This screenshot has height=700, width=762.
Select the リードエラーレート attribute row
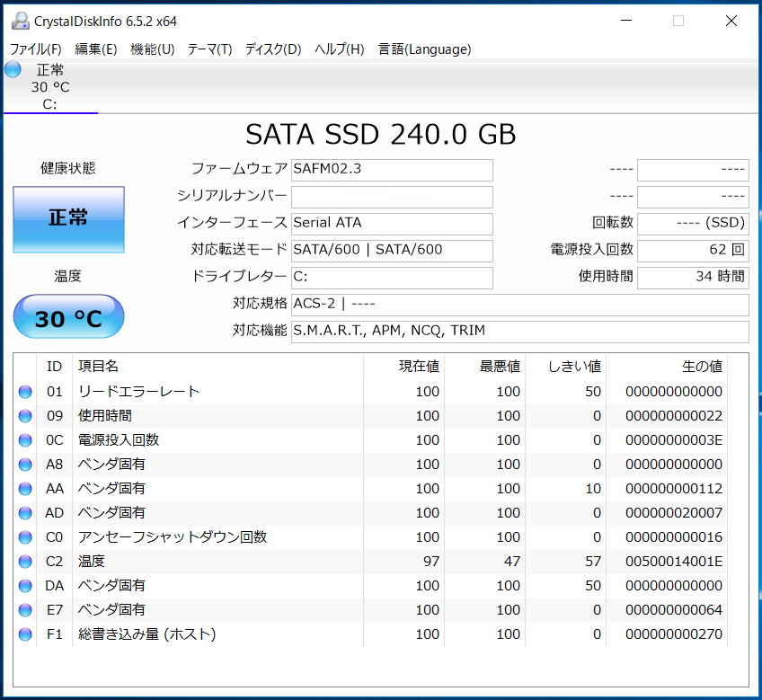click(370, 392)
